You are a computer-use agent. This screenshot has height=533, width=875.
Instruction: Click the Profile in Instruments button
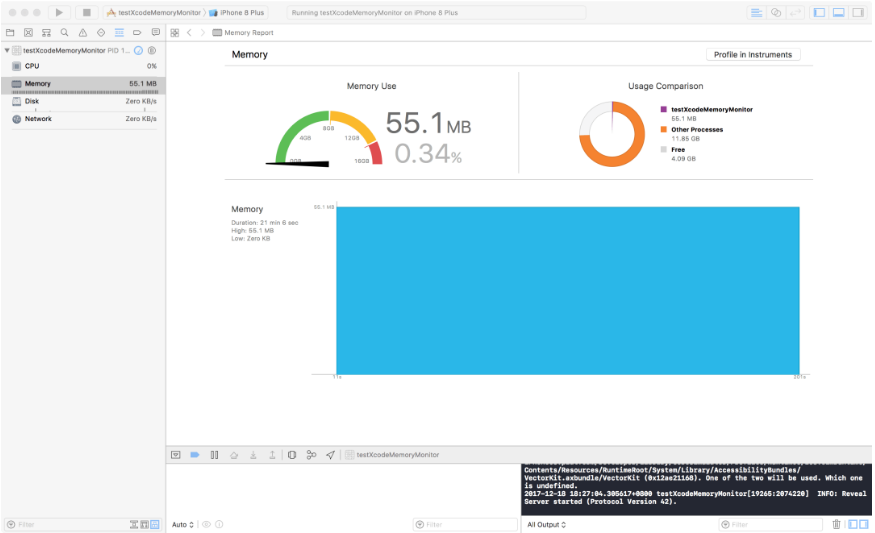click(x=753, y=55)
